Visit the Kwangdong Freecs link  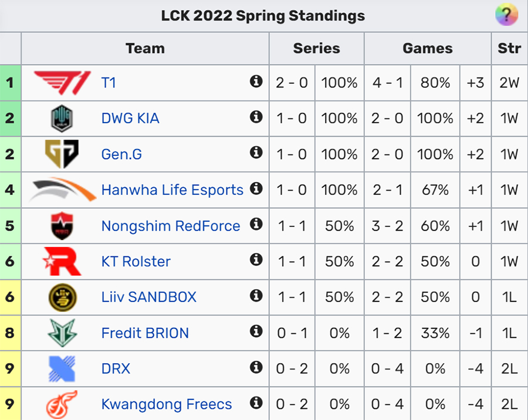click(167, 404)
